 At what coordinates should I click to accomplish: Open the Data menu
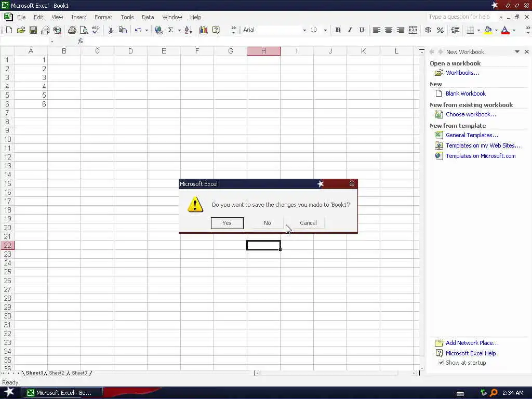148,17
